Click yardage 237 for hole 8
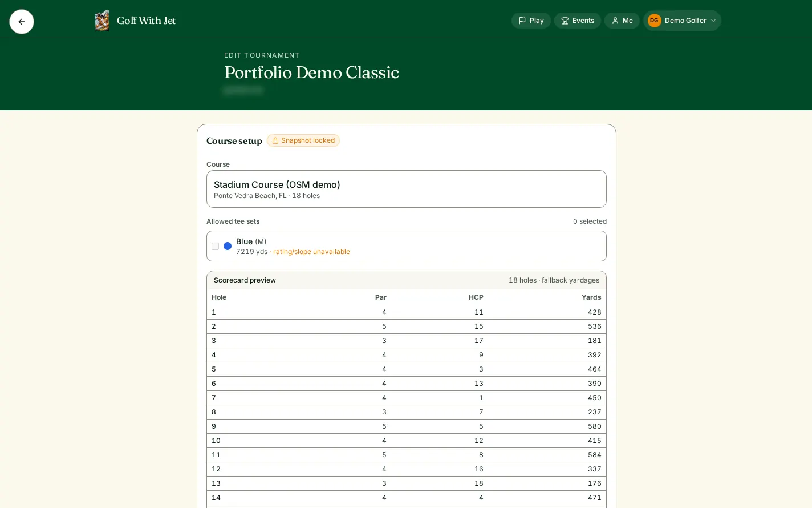 coord(595,412)
